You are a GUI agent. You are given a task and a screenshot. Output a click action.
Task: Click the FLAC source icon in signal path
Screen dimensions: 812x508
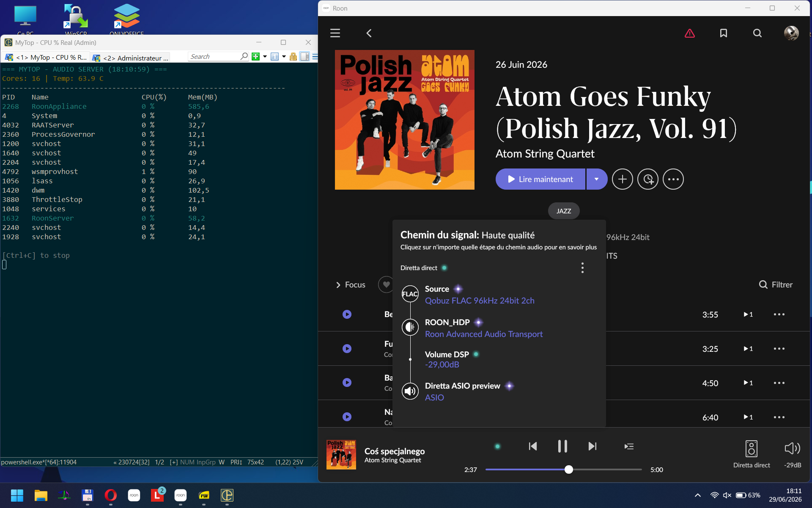(x=410, y=294)
